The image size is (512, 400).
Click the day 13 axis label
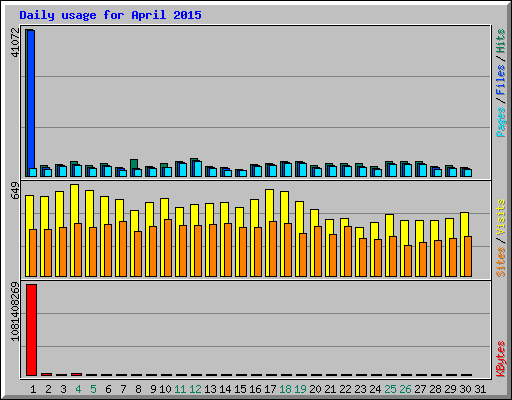(210, 389)
